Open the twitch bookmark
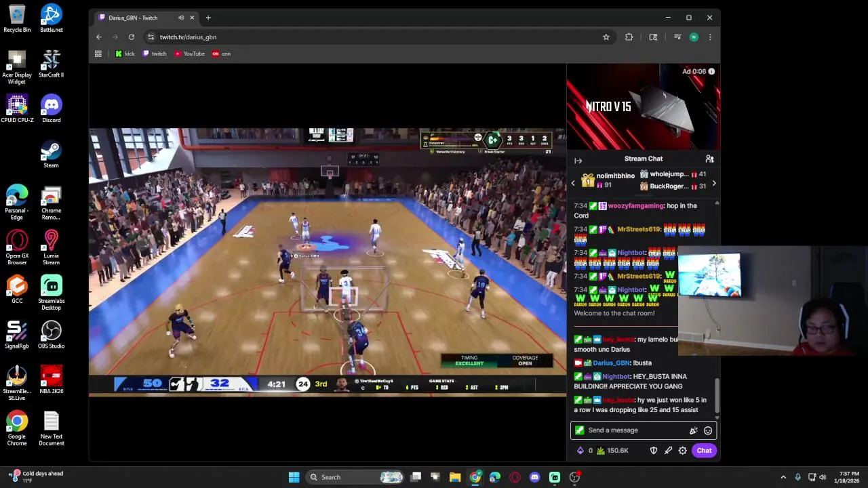The height and width of the screenshot is (488, 868). [x=155, y=54]
